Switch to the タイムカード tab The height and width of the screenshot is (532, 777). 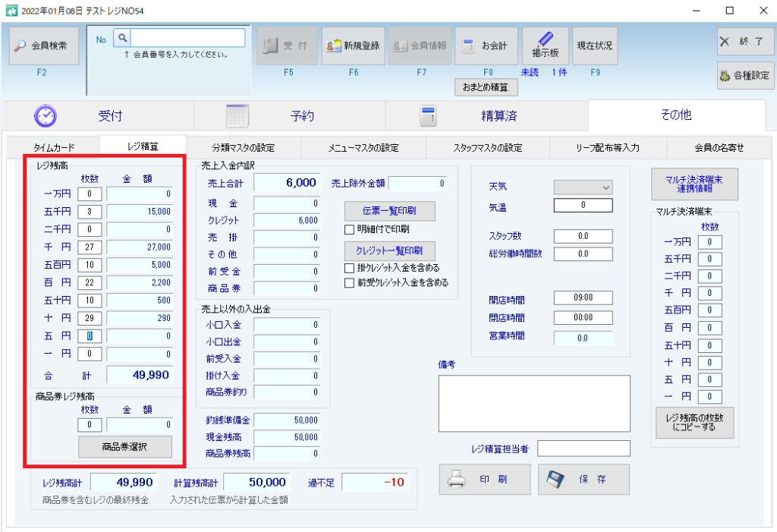(55, 147)
